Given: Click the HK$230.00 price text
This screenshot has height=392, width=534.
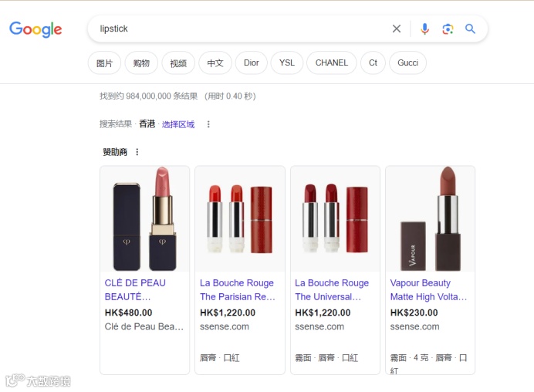Looking at the screenshot, I should (x=414, y=313).
